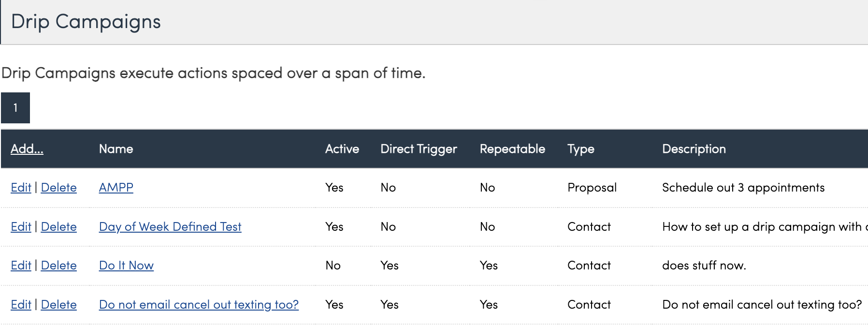The width and height of the screenshot is (868, 327).
Task: Open page 1 of the campaign list
Action: pyautogui.click(x=15, y=108)
